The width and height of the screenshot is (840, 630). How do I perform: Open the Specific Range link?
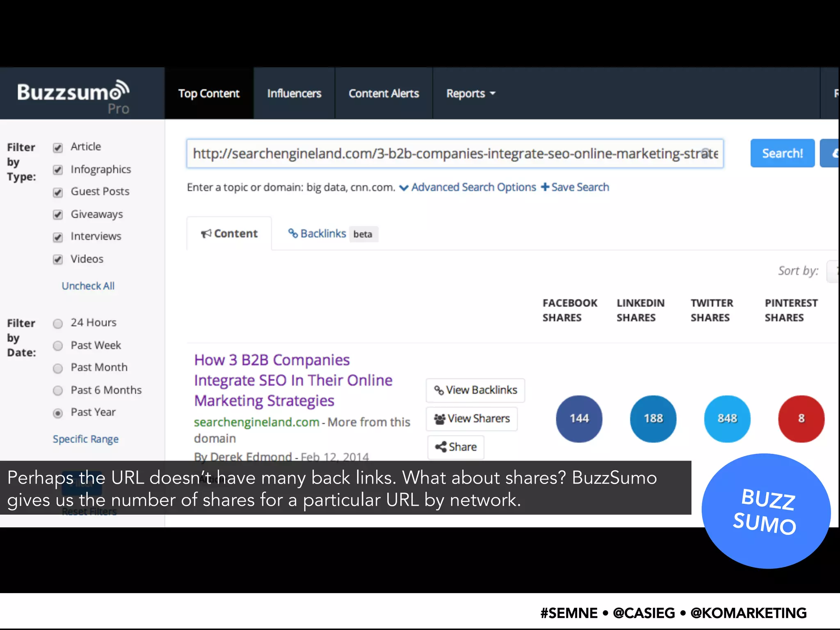pyautogui.click(x=86, y=439)
